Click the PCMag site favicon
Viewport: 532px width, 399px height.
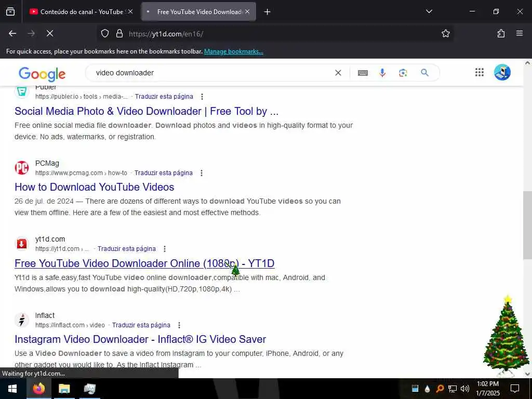point(22,168)
